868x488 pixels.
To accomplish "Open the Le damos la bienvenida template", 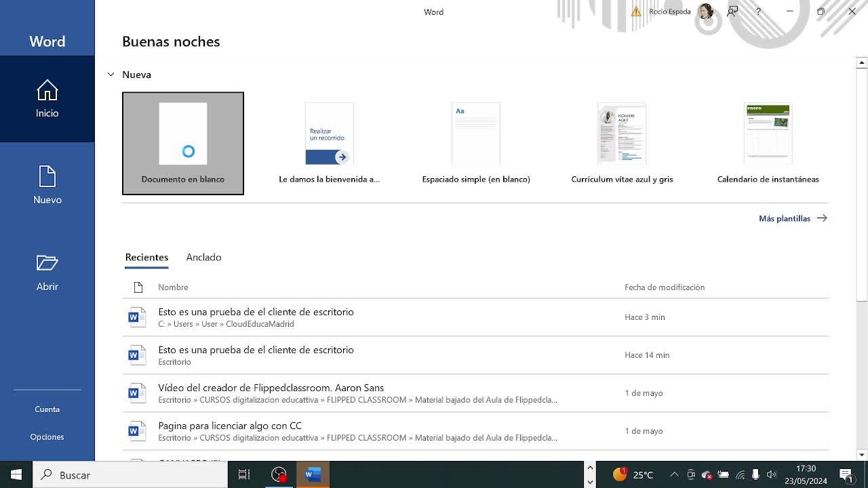I will pyautogui.click(x=330, y=144).
